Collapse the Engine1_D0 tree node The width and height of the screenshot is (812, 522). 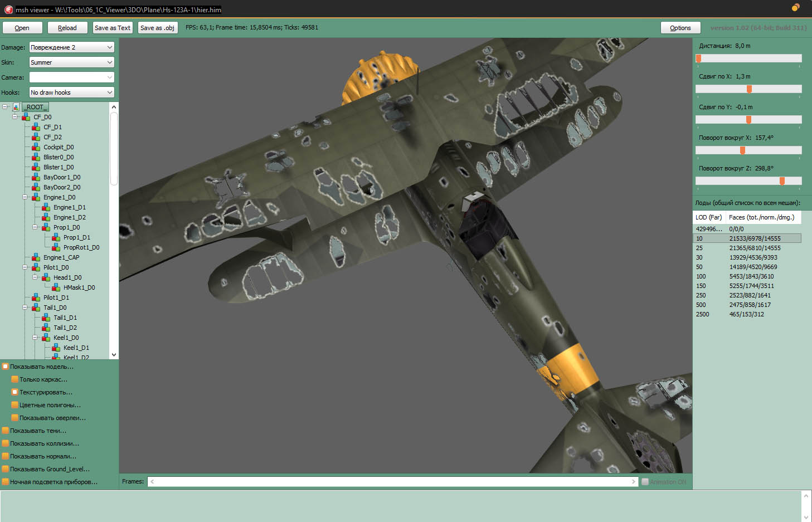point(25,197)
